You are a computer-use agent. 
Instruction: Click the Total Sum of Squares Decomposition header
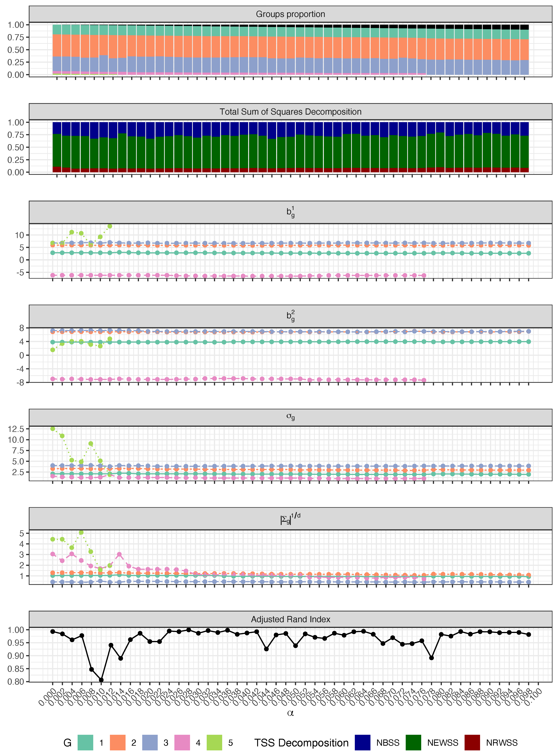pyautogui.click(x=290, y=112)
